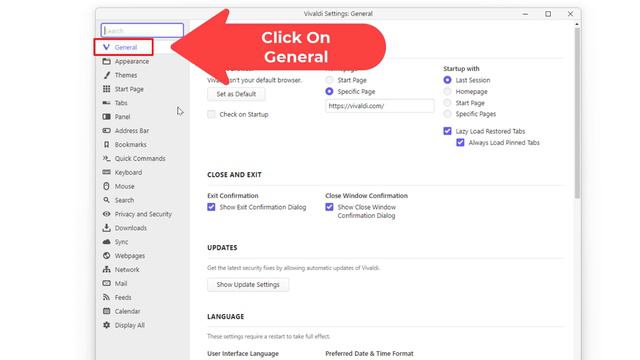Screen dimensions: 640x360
Task: Open Privacy and Security eye icon
Action: 107,214
